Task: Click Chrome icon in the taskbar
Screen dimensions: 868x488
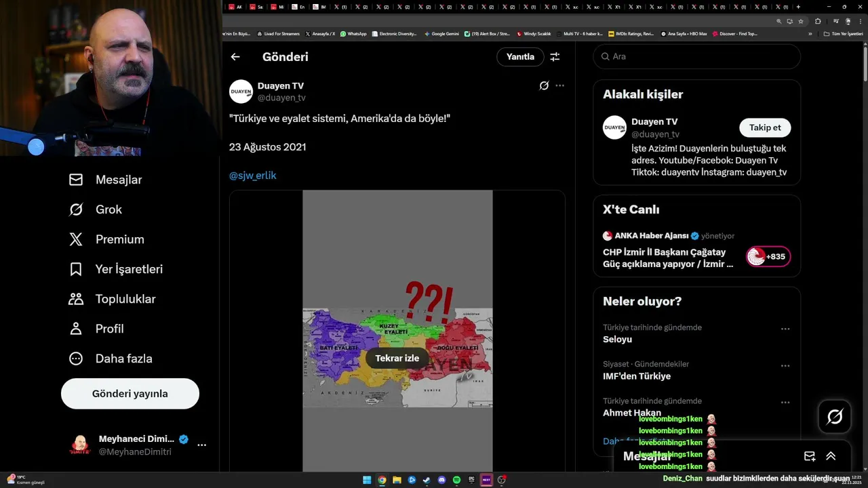Action: [x=382, y=480]
